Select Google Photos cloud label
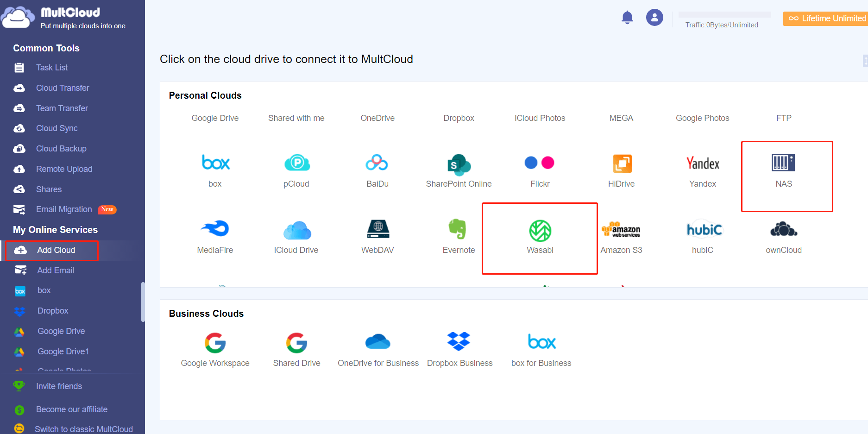The height and width of the screenshot is (434, 868). click(703, 118)
